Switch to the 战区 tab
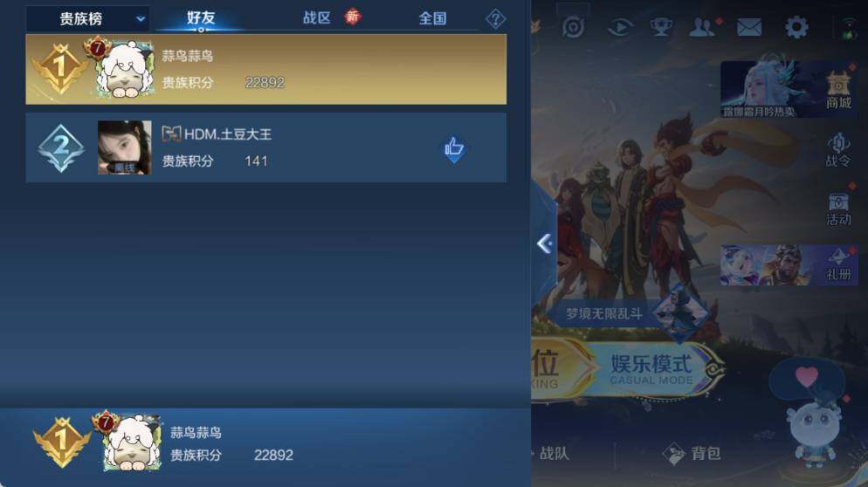This screenshot has width=868, height=487. pyautogui.click(x=317, y=18)
